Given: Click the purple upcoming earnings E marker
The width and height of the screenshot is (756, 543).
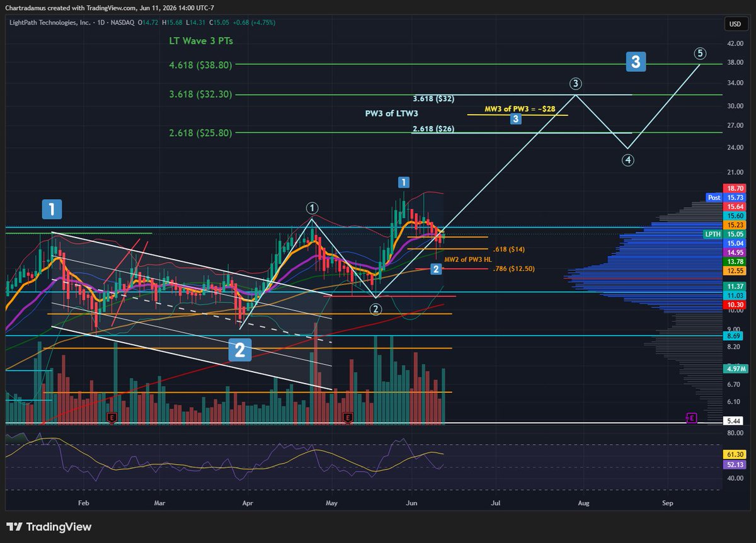Looking at the screenshot, I should 691,417.
